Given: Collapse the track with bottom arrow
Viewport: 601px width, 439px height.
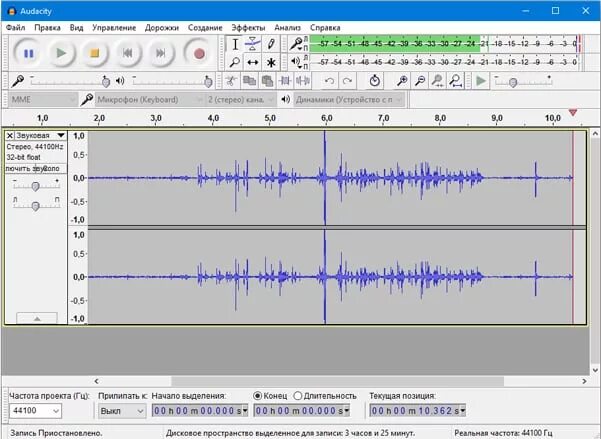Looking at the screenshot, I should (37, 318).
